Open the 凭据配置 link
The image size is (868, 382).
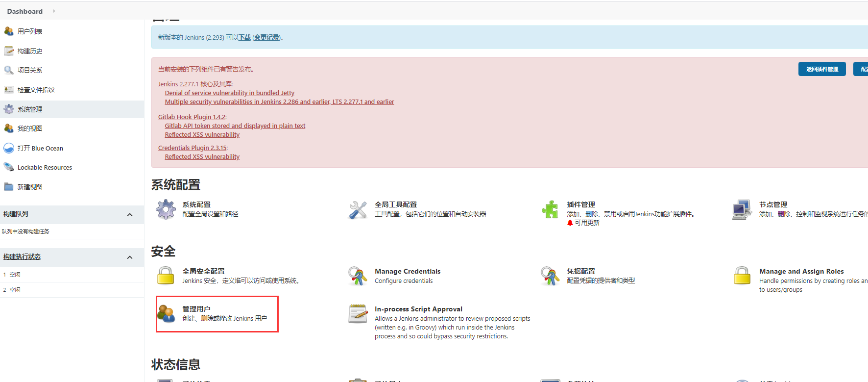581,271
